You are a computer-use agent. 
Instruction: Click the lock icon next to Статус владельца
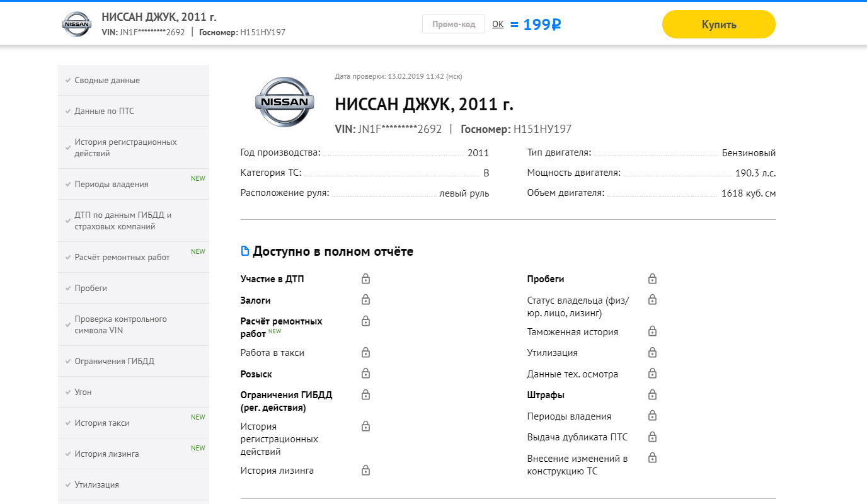point(653,300)
